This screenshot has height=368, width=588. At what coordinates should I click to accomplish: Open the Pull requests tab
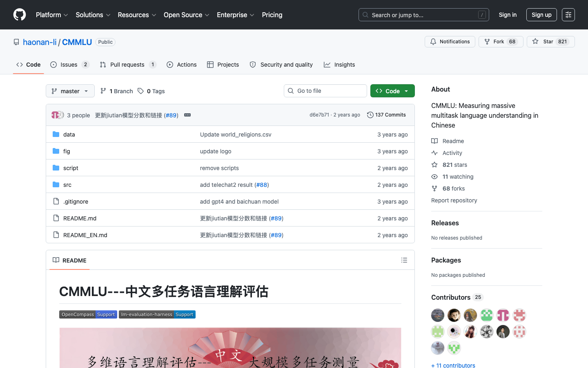pyautogui.click(x=128, y=65)
